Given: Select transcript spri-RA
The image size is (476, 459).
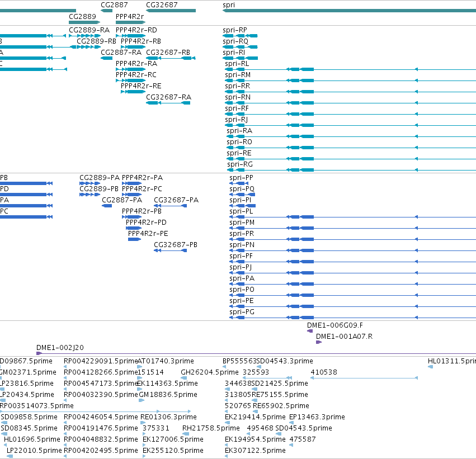Looking at the screenshot, I should pos(239,131).
